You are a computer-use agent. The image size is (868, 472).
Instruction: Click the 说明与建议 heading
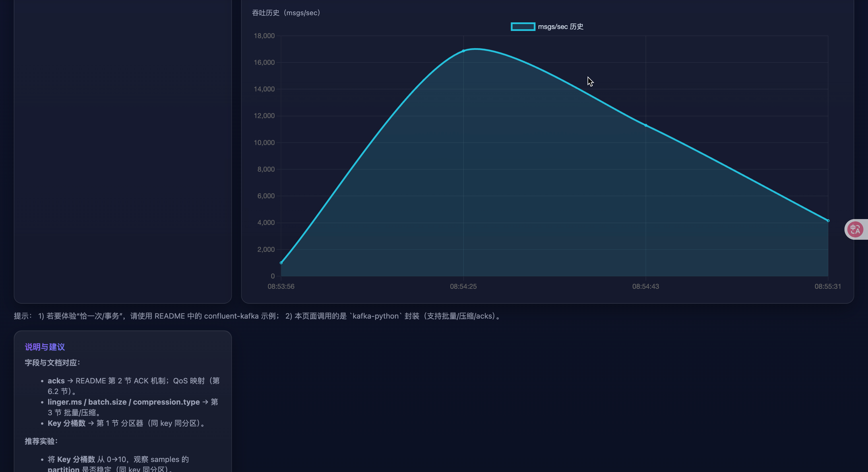point(45,347)
